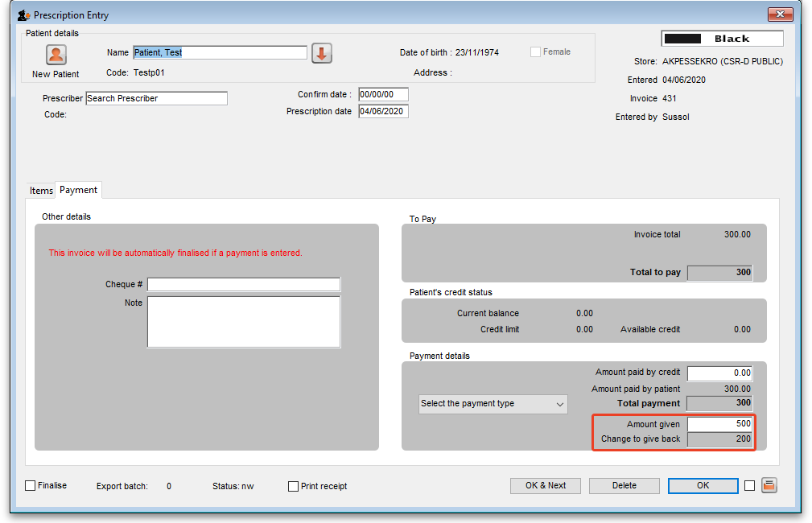Click the Amount paid by credit field
This screenshot has height=523, width=812.
719,373
